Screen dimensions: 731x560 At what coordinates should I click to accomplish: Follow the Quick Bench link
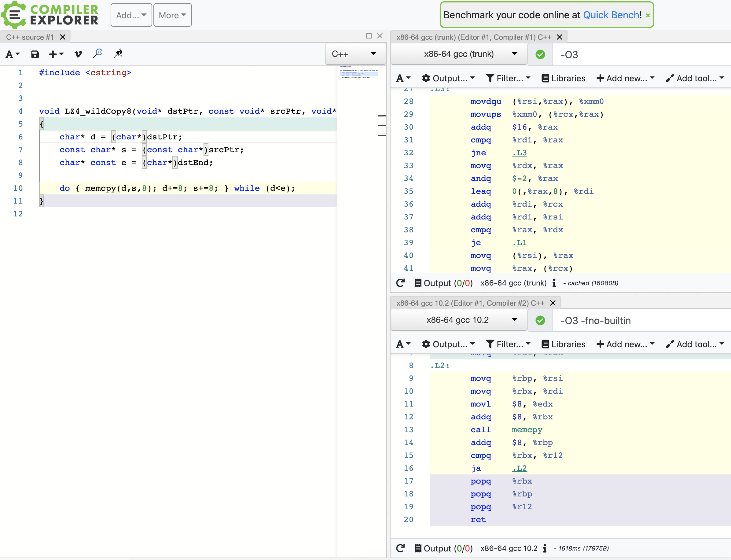click(x=611, y=15)
